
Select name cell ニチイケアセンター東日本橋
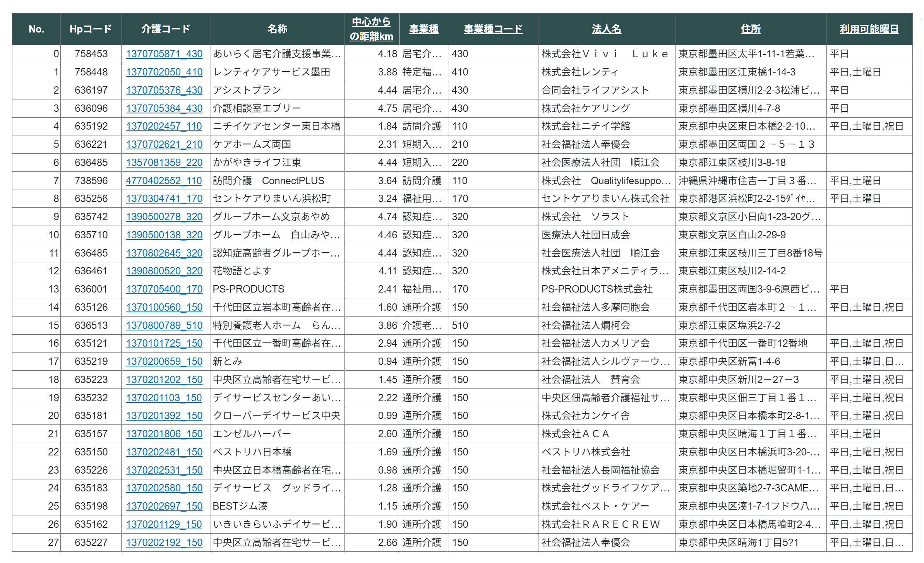[278, 126]
